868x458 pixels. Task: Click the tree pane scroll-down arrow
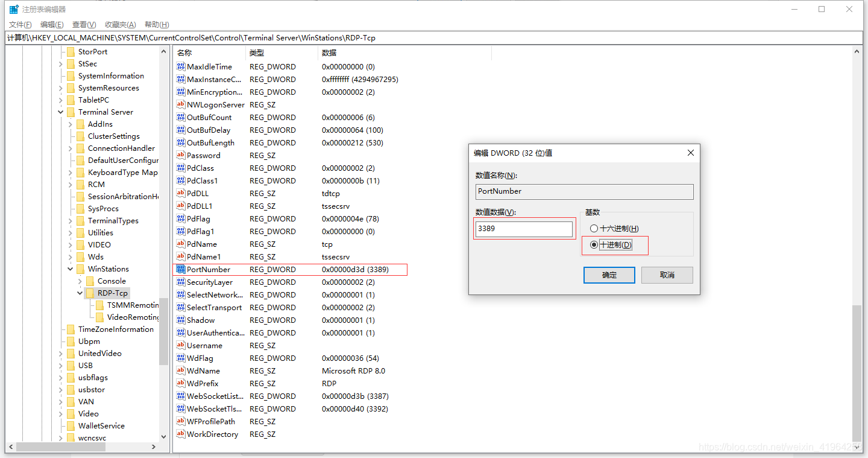[x=163, y=436]
